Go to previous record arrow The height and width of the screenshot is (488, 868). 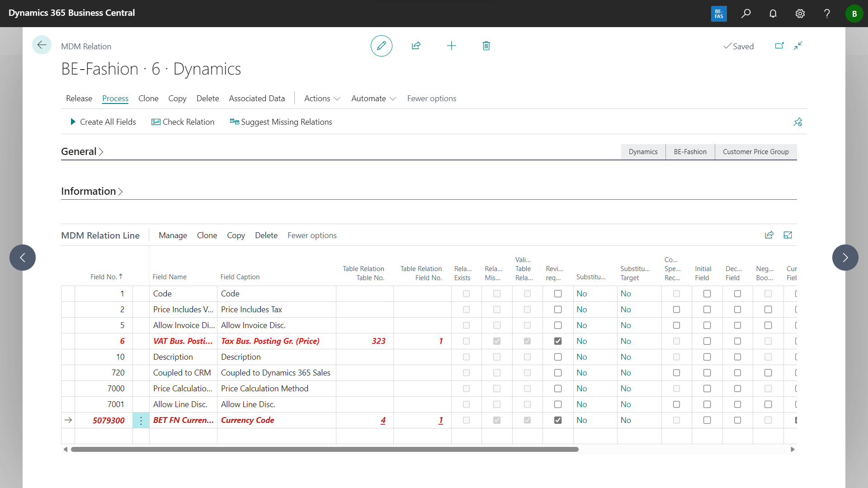pos(23,258)
